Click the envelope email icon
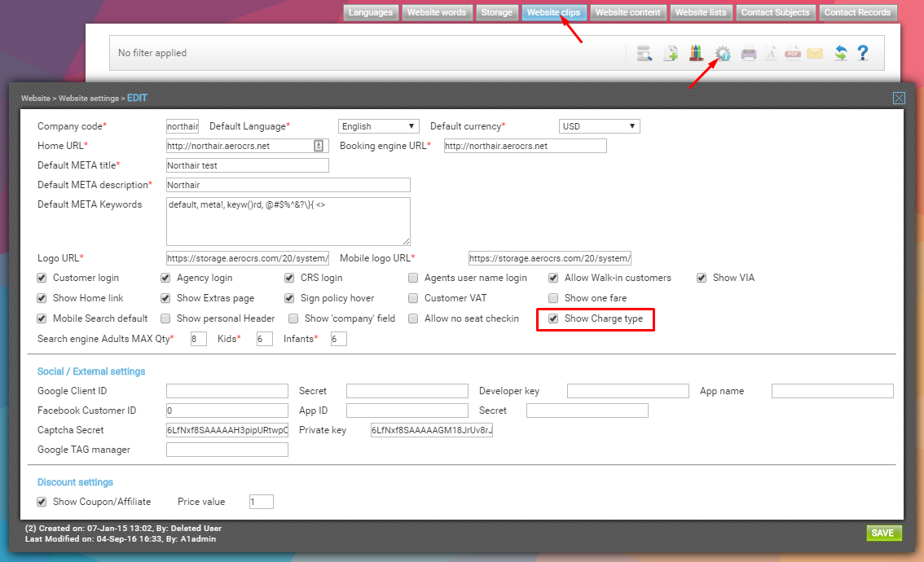Screen dimensions: 924x562 click(815, 54)
